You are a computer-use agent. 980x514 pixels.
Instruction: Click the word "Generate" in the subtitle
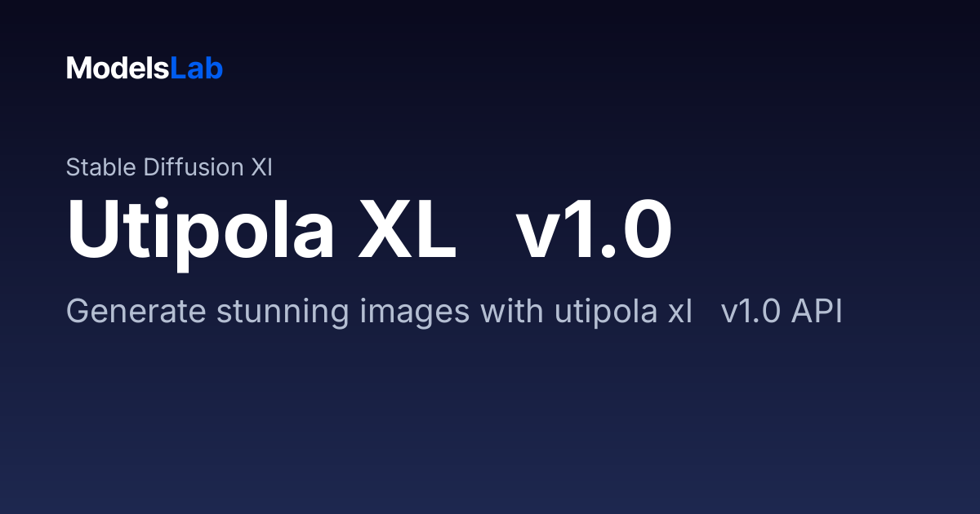click(136, 312)
